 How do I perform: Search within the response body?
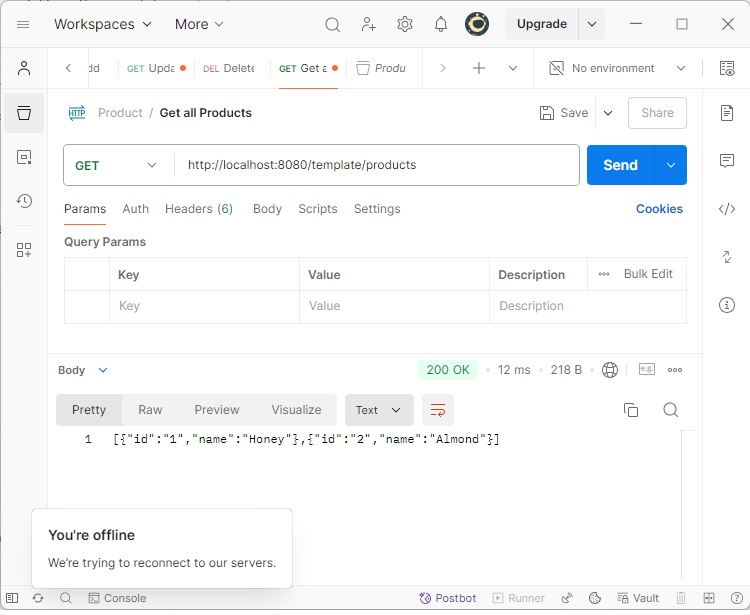click(x=671, y=410)
